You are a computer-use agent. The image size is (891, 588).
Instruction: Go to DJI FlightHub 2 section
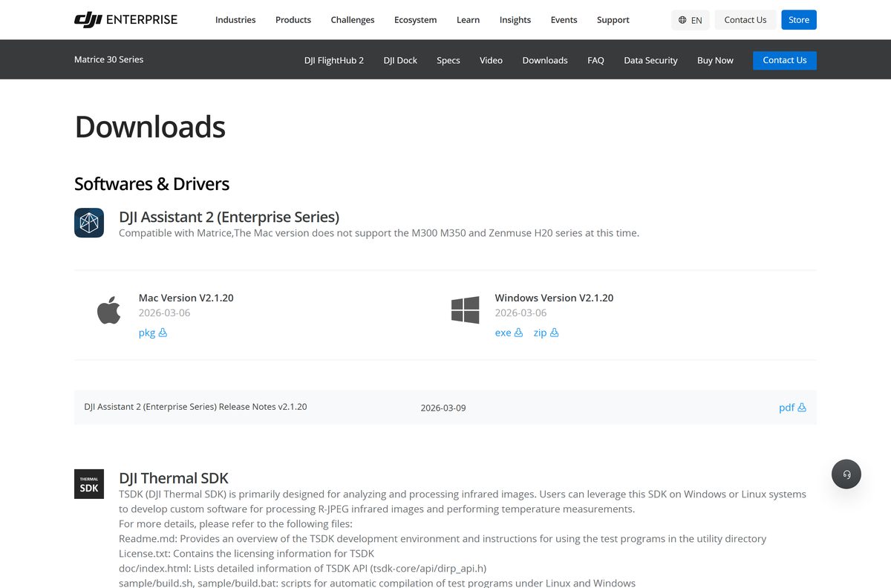click(x=334, y=60)
